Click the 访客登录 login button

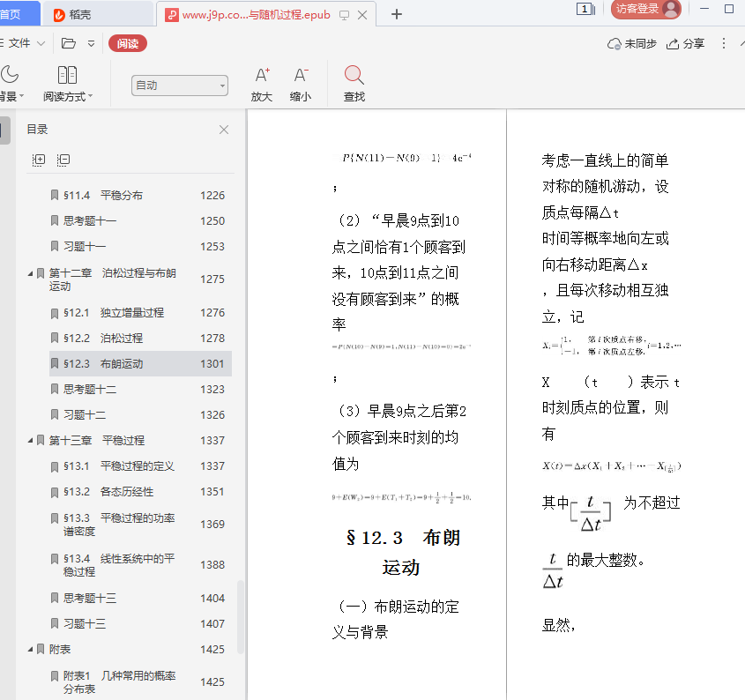point(646,9)
